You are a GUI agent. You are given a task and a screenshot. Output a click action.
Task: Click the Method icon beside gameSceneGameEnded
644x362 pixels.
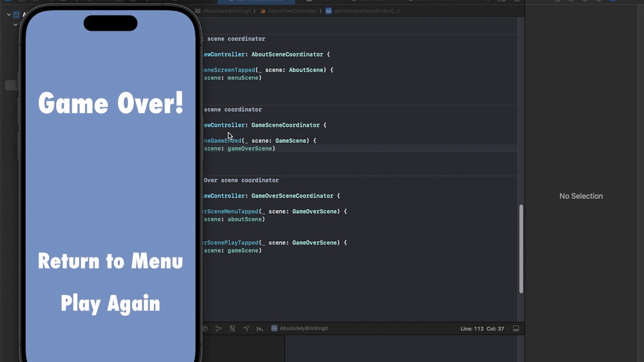coord(328,10)
